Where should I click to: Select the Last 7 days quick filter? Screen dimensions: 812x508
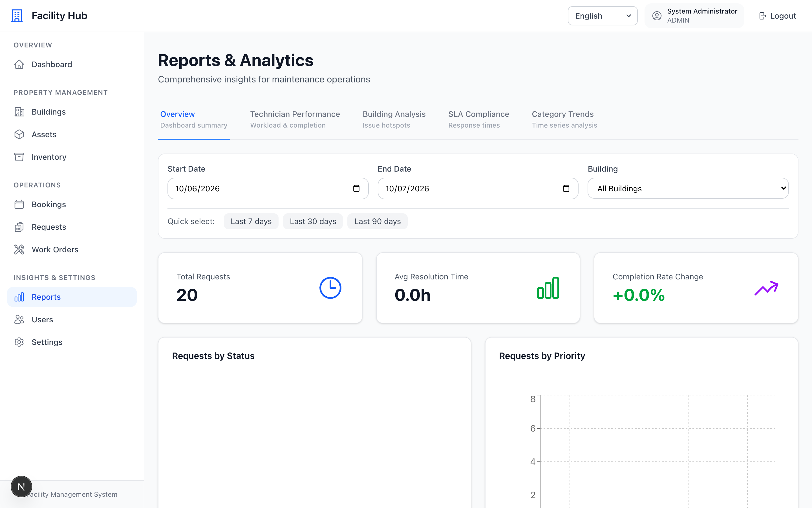[251, 221]
